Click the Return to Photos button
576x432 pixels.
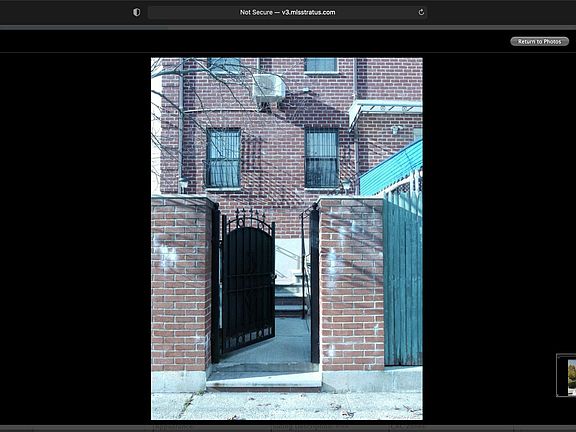[x=539, y=42]
